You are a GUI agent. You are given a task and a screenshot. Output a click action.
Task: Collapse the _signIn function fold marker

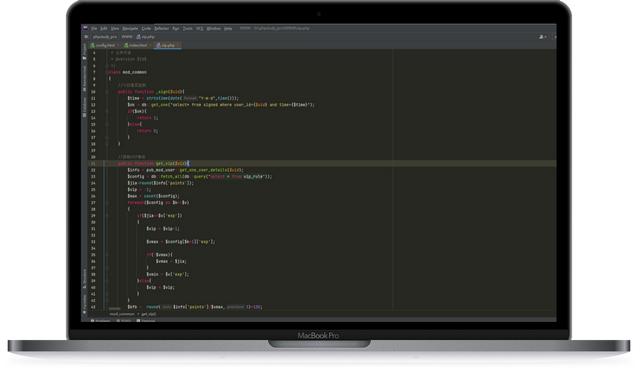tap(107, 92)
